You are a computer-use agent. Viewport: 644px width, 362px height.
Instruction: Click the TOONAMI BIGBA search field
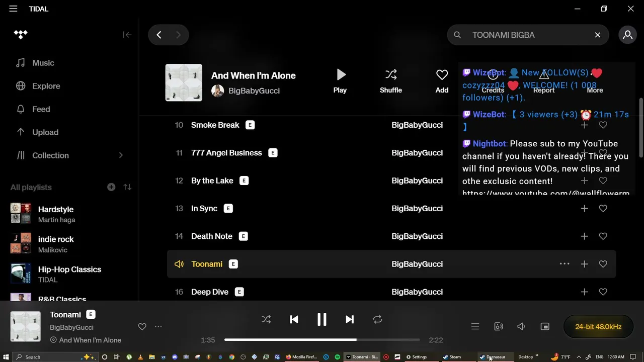pos(528,35)
